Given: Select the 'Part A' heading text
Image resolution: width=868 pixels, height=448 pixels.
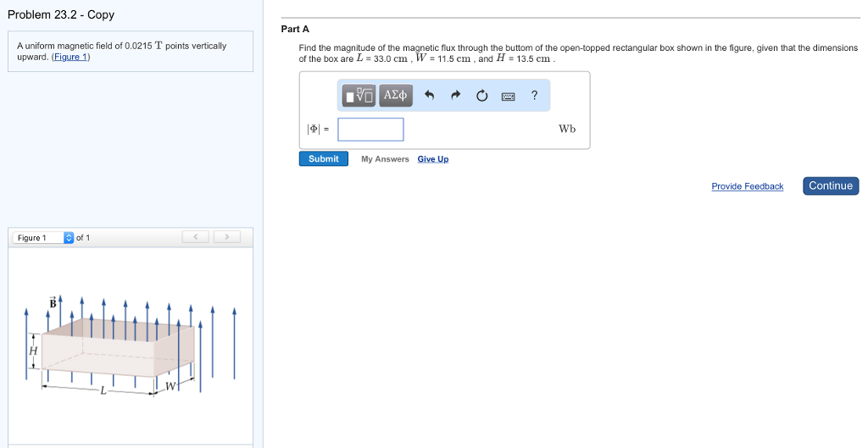Looking at the screenshot, I should [x=295, y=30].
